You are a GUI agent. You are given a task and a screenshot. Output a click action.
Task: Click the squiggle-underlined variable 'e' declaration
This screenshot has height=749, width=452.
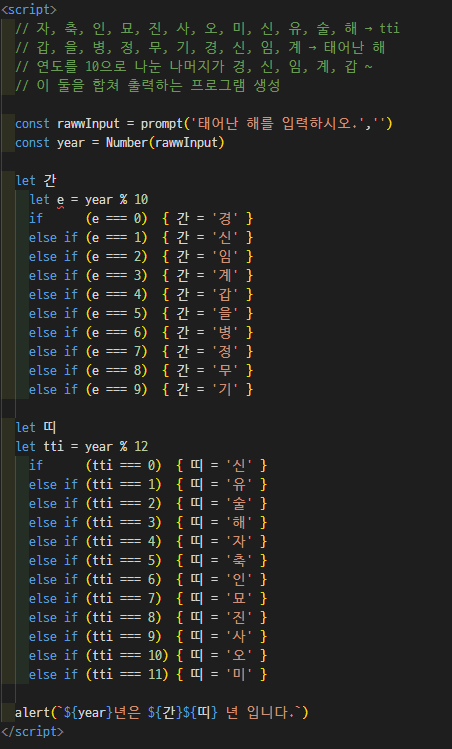pyautogui.click(x=60, y=200)
